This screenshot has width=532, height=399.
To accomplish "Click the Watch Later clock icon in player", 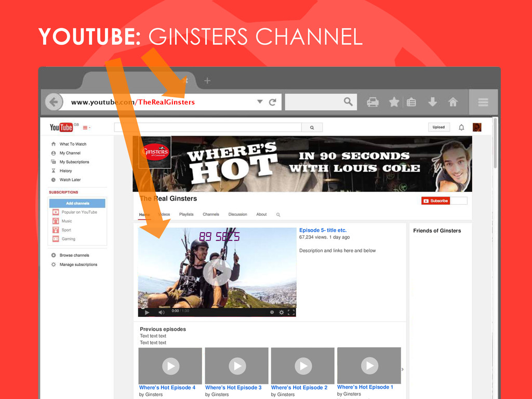I will point(272,312).
